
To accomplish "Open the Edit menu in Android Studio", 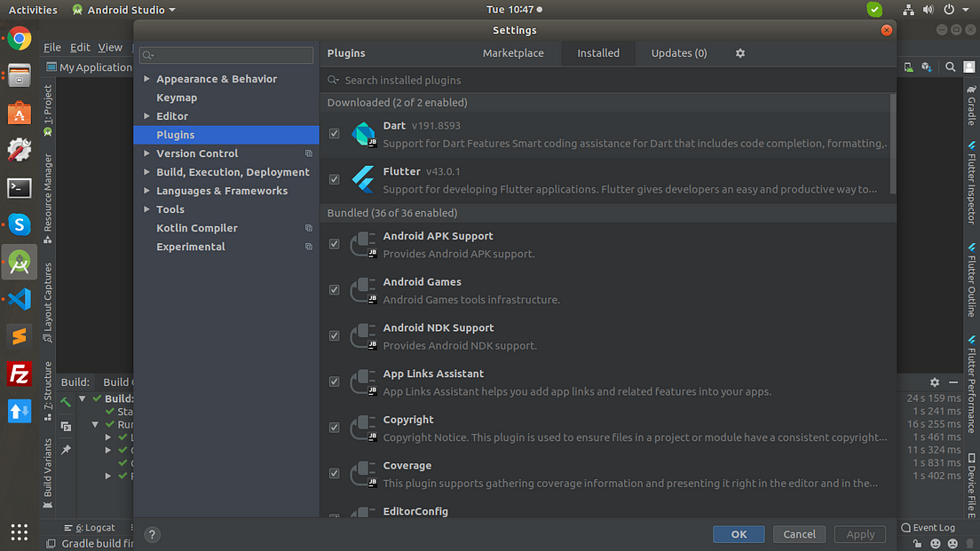I will coord(79,48).
